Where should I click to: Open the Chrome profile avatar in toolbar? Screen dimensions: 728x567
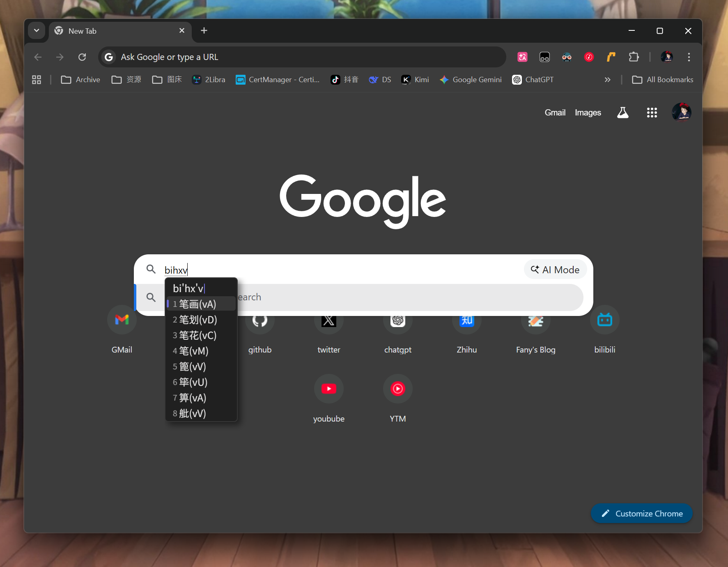coord(667,57)
